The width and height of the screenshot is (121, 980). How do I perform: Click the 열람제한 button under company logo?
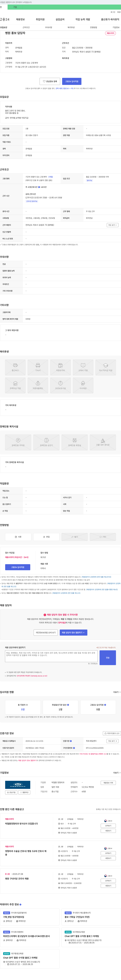tap(24, 792)
